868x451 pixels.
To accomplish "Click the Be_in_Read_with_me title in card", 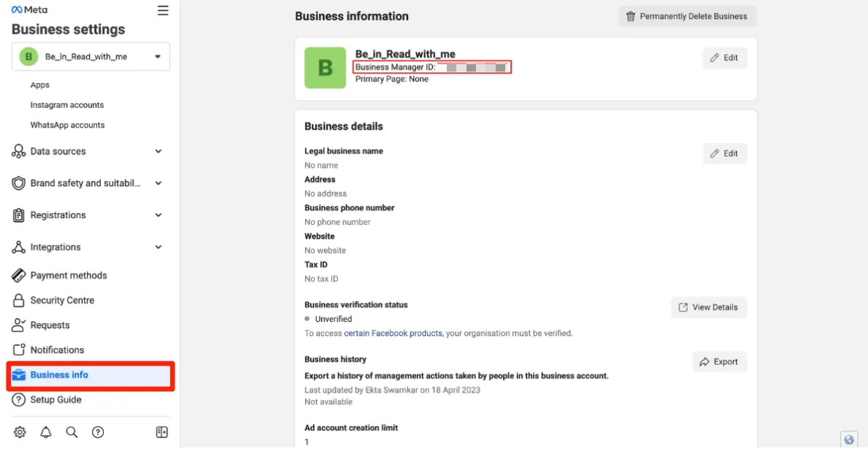I will click(405, 54).
